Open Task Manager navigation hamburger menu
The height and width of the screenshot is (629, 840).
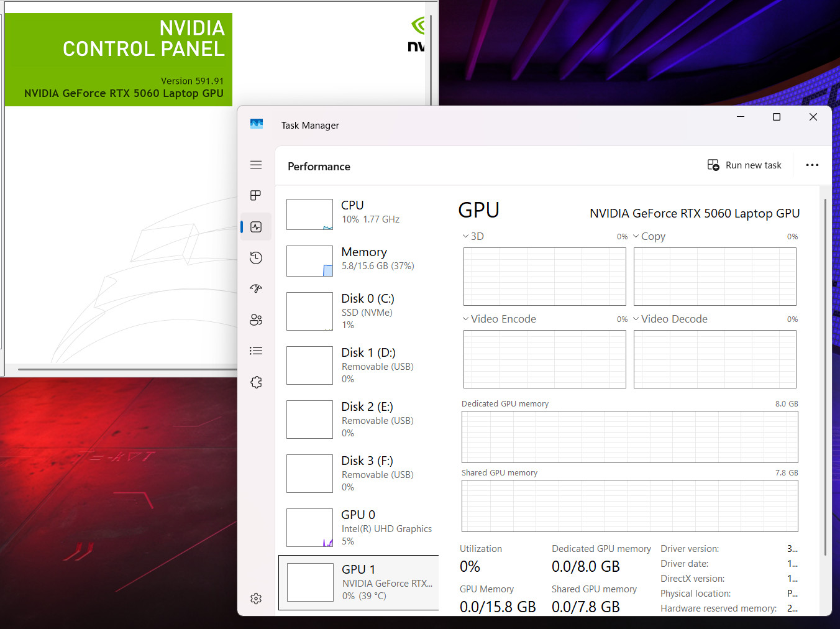click(x=256, y=165)
